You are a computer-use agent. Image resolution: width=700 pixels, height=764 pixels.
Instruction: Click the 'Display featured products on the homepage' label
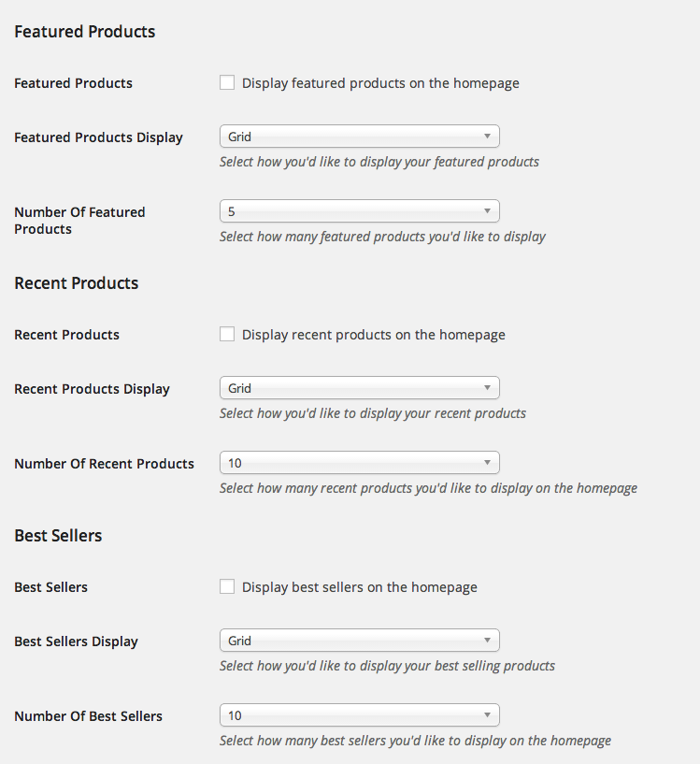[x=380, y=83]
